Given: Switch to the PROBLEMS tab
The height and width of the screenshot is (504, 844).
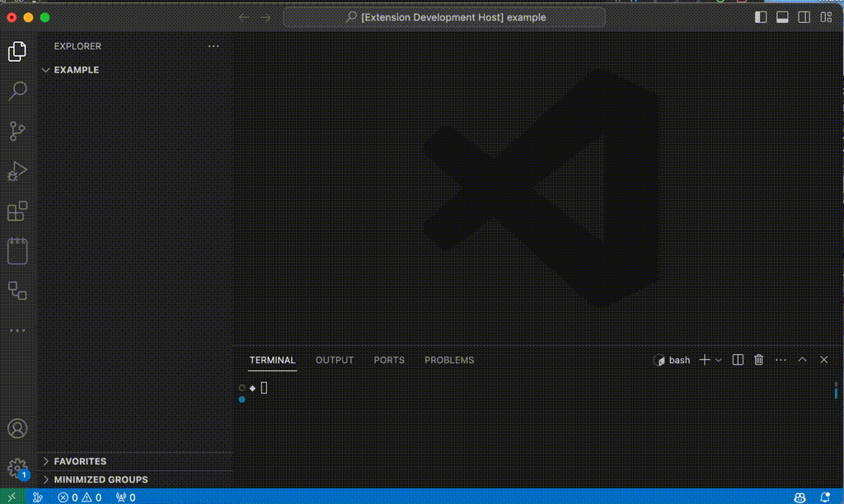Looking at the screenshot, I should (x=449, y=361).
